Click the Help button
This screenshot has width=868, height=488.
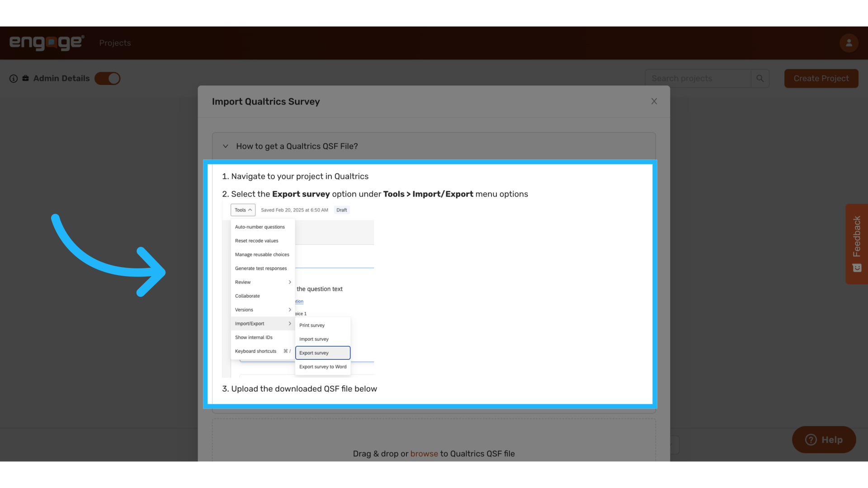tap(824, 440)
